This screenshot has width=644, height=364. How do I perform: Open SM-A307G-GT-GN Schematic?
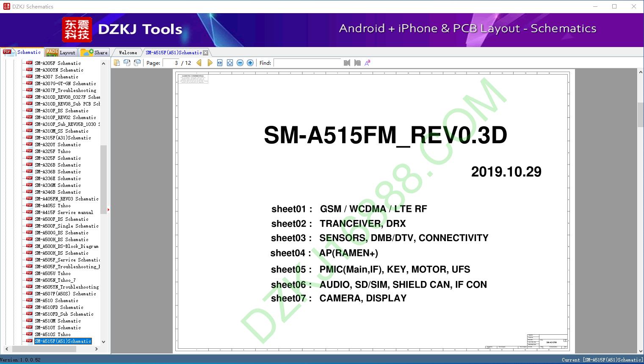point(65,83)
